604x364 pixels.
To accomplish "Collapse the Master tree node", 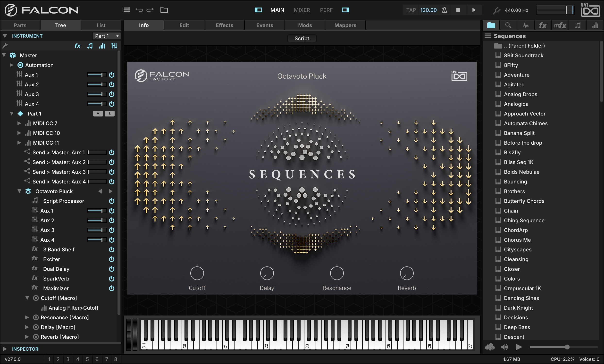I will [4, 55].
